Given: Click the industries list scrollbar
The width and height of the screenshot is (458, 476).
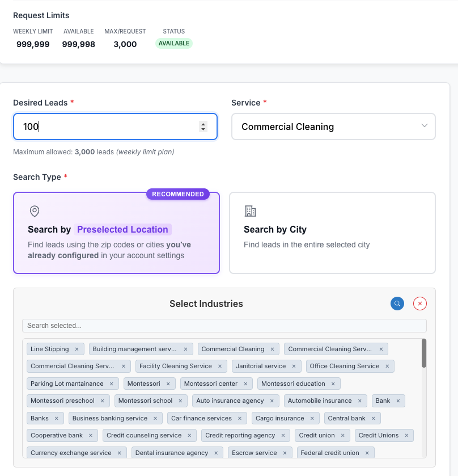Looking at the screenshot, I should pos(424,353).
